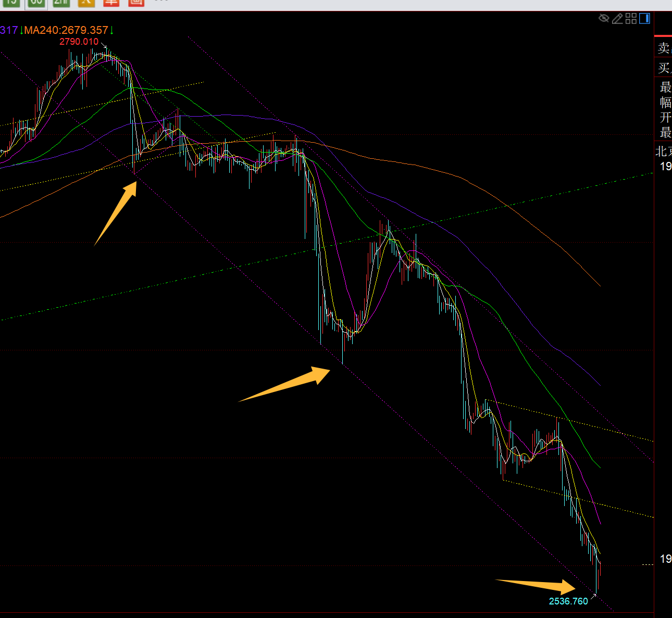Open the pencil drawing tools icon
The height and width of the screenshot is (618, 672).
(617, 19)
